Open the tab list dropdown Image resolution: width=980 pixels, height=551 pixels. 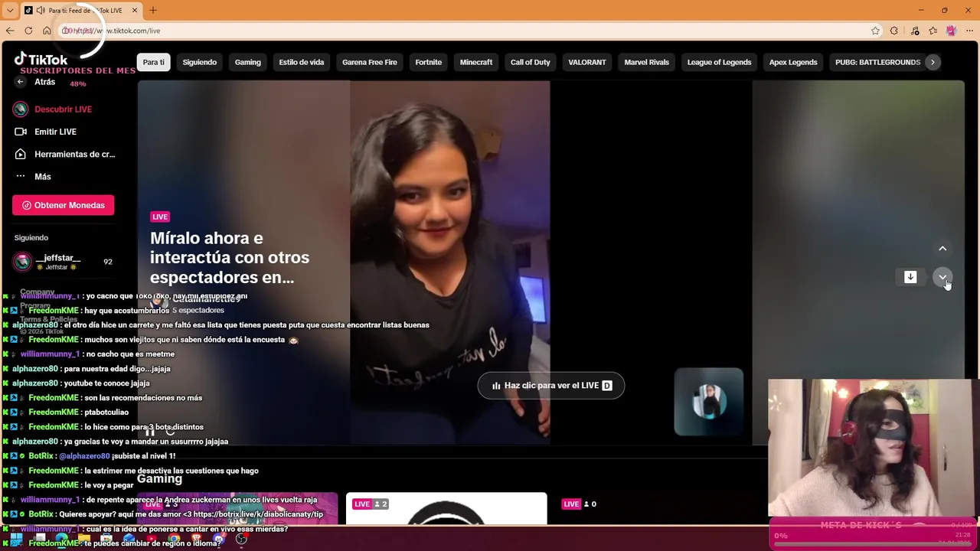click(10, 11)
